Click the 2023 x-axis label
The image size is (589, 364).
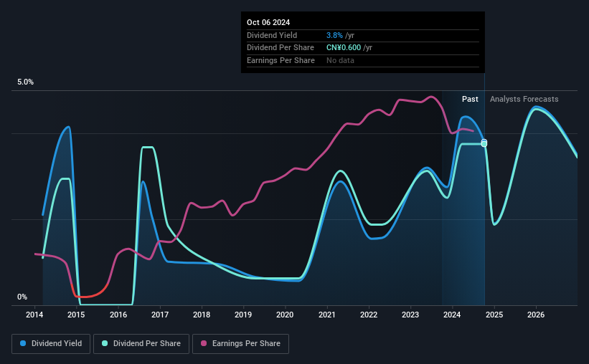tap(410, 315)
